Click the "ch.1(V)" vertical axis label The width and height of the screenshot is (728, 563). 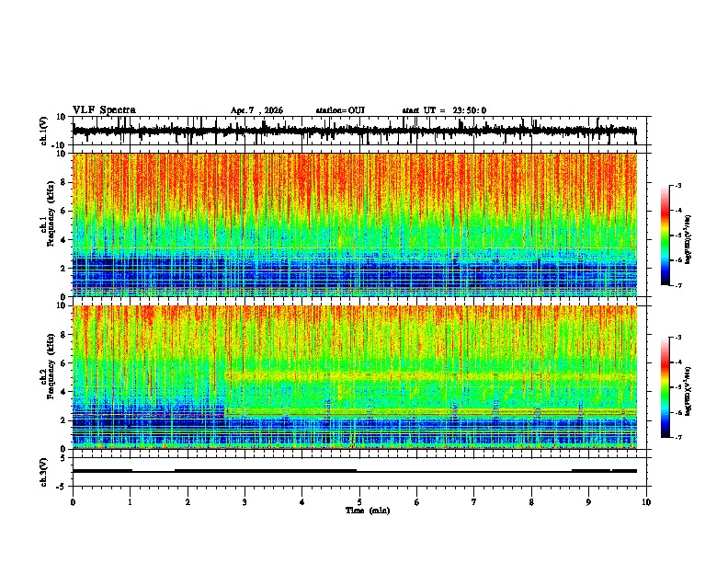(44, 131)
